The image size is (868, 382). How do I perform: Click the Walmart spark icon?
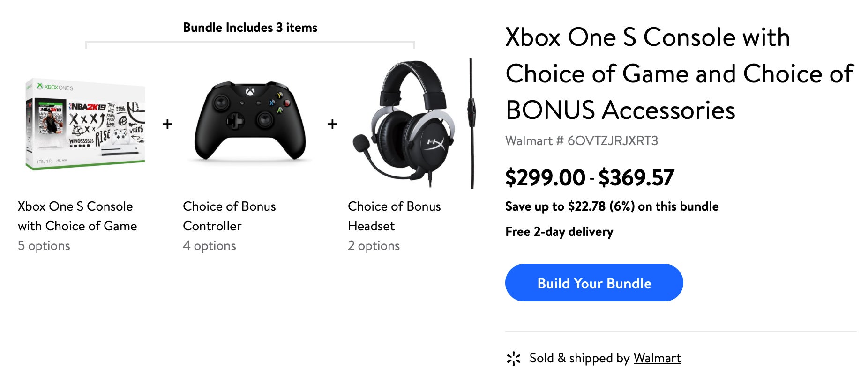[514, 359]
